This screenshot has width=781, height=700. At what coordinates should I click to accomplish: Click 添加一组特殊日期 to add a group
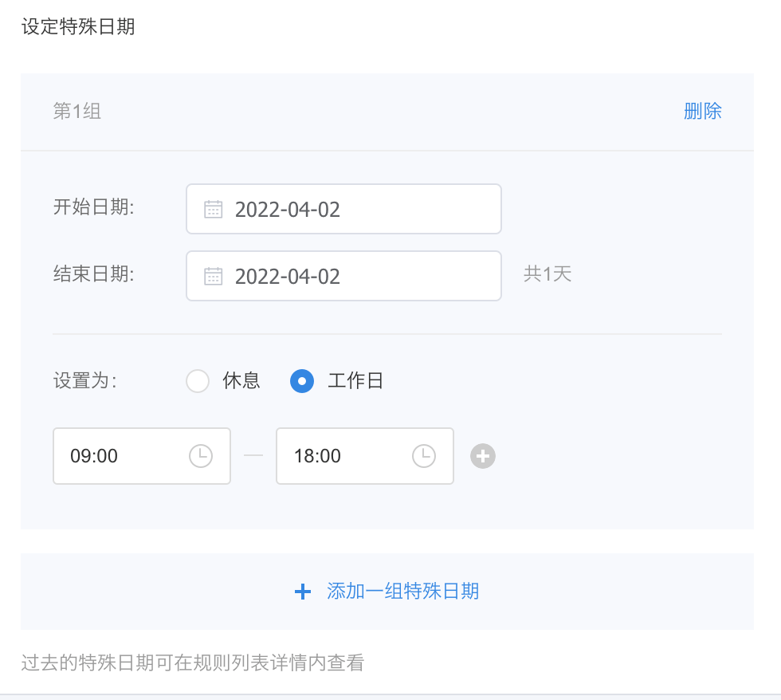click(x=402, y=592)
